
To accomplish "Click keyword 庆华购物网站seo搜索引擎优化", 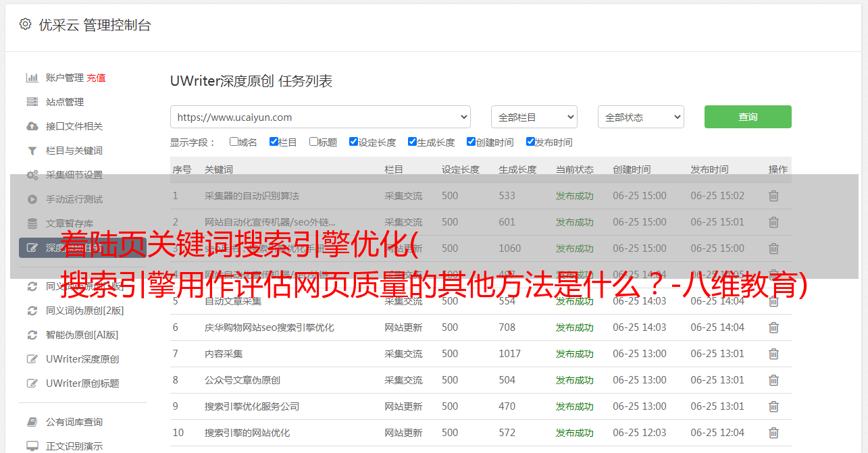I will (270, 327).
